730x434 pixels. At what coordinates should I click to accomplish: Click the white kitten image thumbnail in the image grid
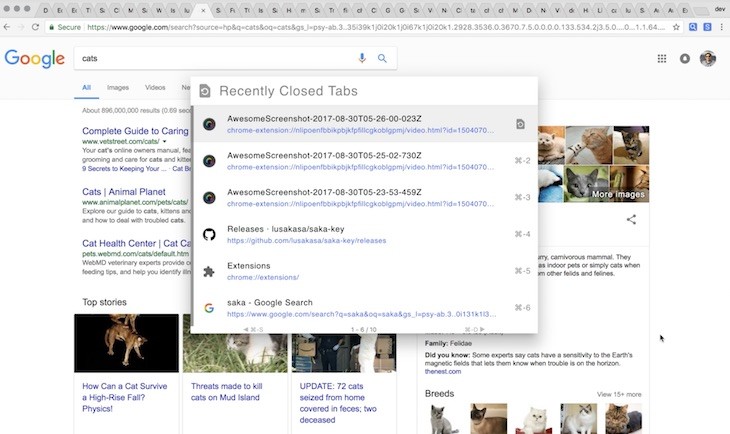click(551, 145)
